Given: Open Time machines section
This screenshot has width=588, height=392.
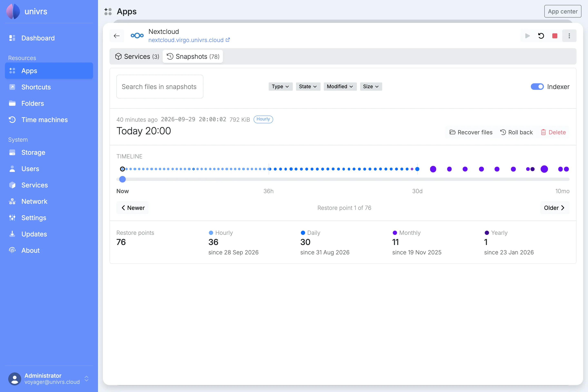Looking at the screenshot, I should [x=49, y=120].
